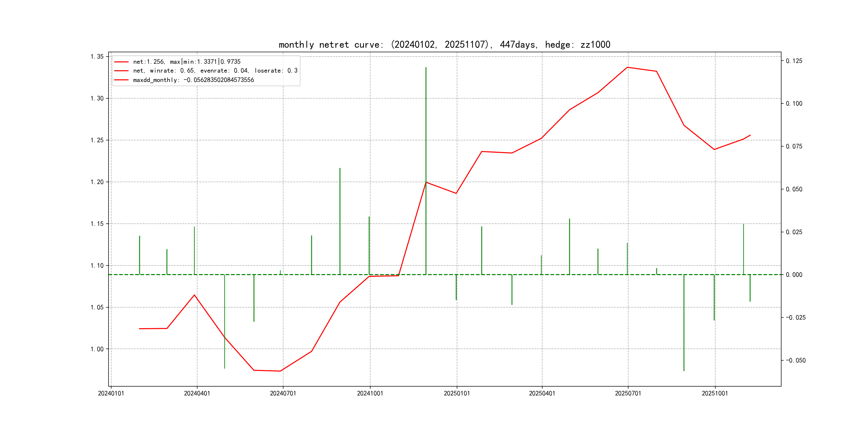Click the 20250401 x-axis label
The width and height of the screenshot is (868, 434).
click(x=542, y=393)
